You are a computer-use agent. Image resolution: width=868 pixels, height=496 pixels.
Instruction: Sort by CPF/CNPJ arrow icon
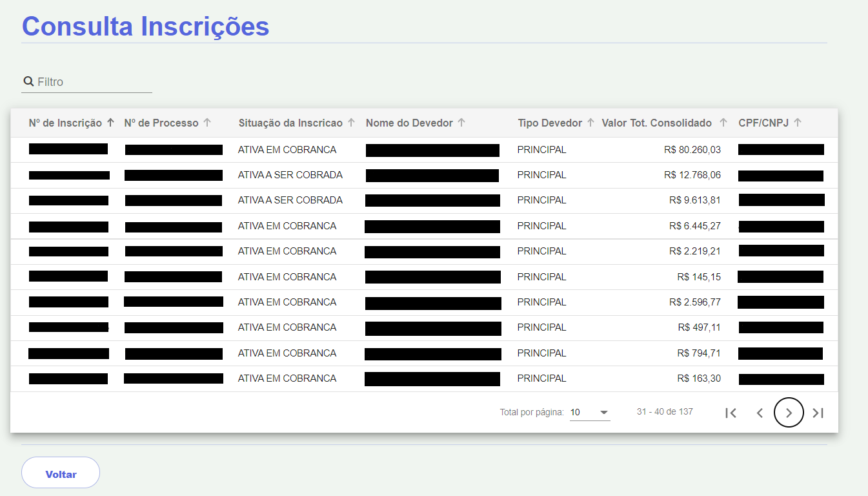tap(798, 123)
